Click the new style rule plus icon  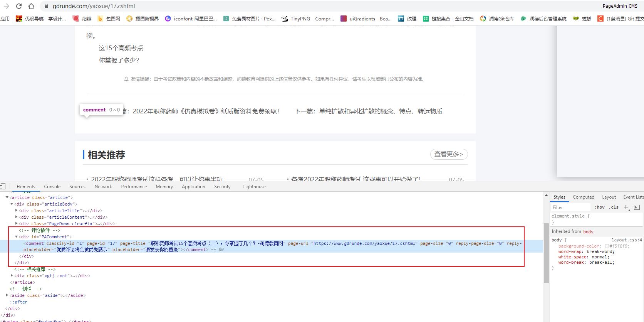point(626,207)
